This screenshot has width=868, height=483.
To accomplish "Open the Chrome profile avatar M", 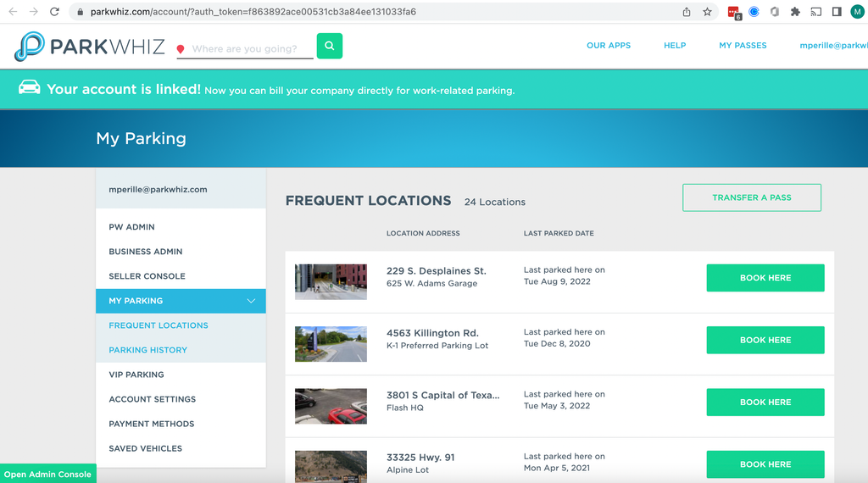I will pos(858,12).
